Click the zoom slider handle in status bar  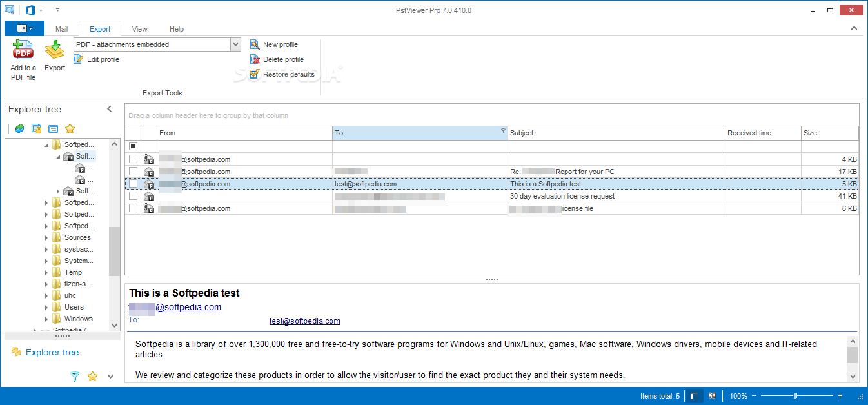click(x=795, y=396)
